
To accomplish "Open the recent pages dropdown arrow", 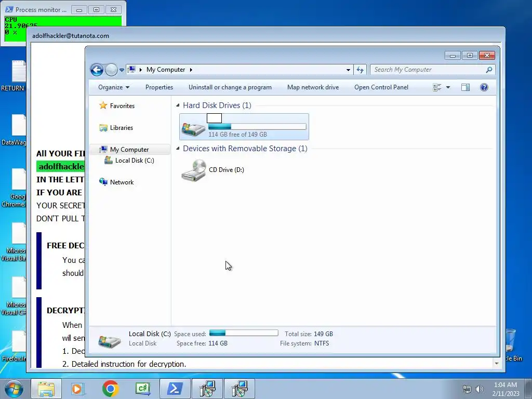I will point(122,70).
